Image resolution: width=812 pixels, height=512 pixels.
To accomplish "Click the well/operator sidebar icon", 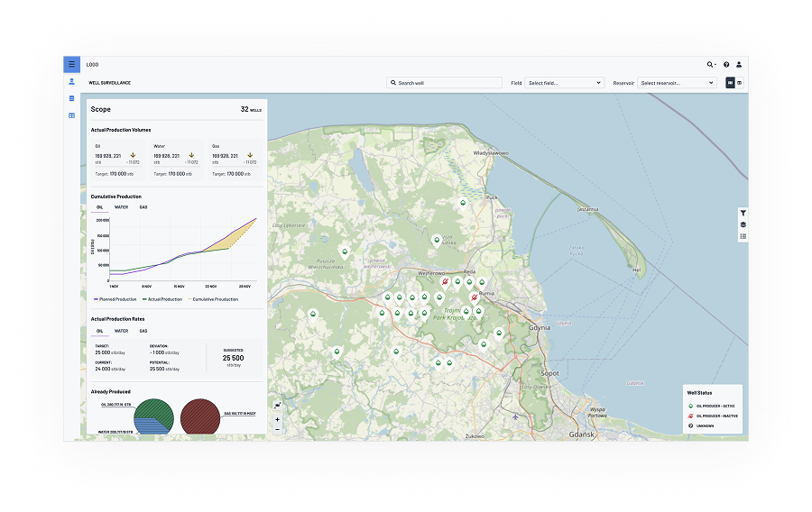I will 71,81.
